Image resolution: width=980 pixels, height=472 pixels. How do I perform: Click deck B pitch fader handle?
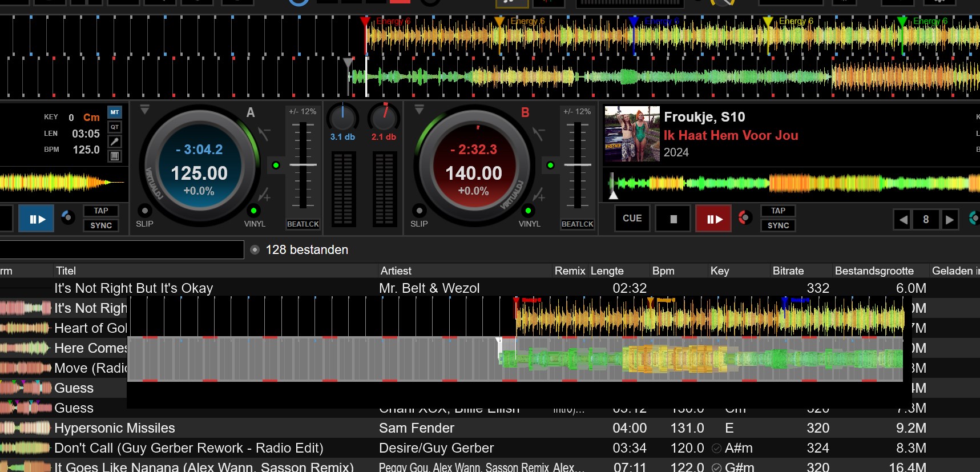click(x=578, y=164)
